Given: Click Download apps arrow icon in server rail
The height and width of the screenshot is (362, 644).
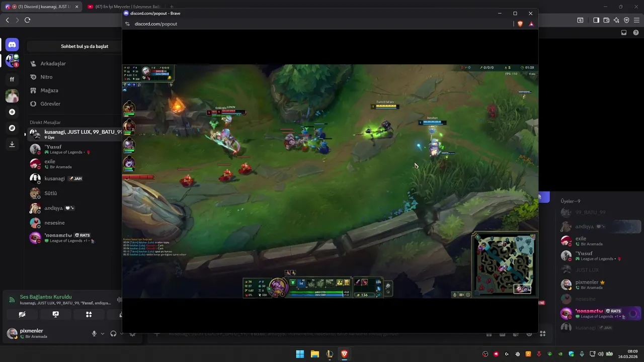Looking at the screenshot, I should (12, 144).
